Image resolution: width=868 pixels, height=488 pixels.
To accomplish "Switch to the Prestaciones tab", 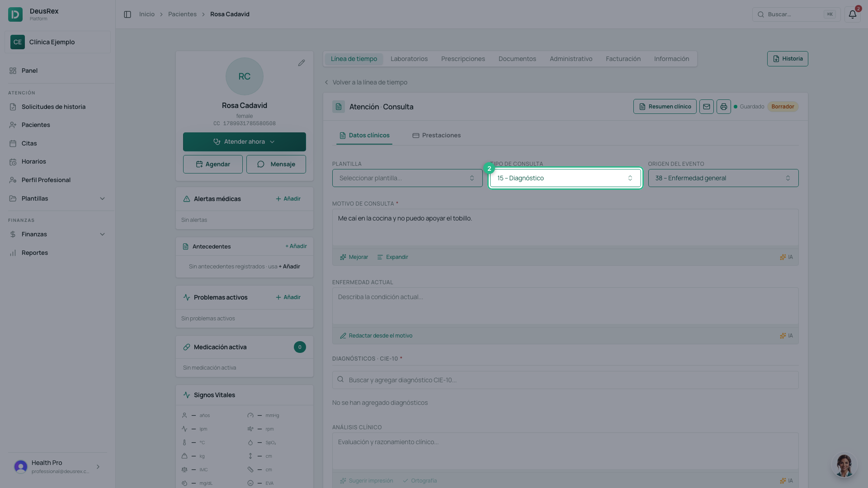I will point(437,135).
